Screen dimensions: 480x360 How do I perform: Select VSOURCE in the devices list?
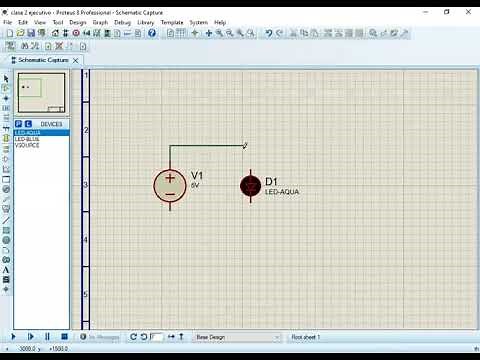[x=41, y=145]
